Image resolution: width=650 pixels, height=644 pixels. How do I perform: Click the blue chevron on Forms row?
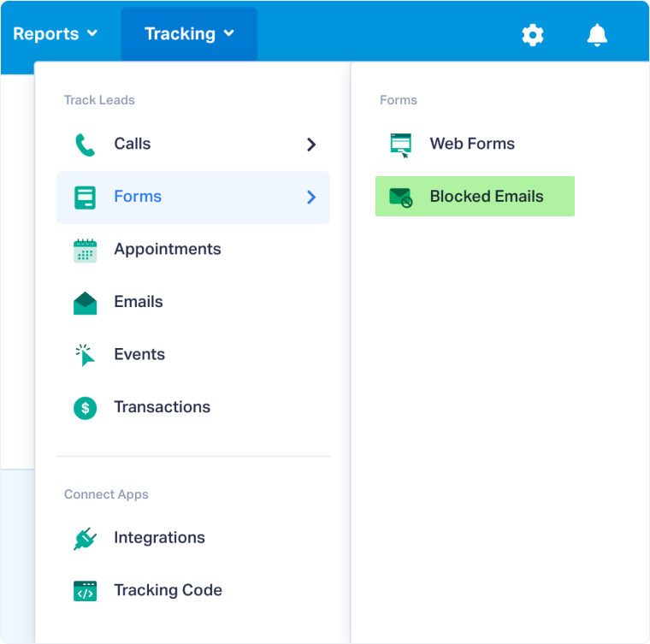click(311, 198)
